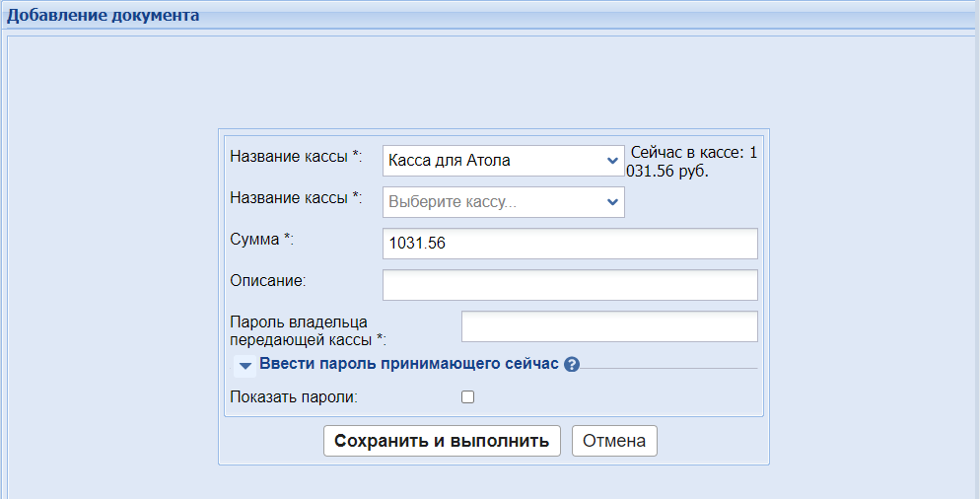The width and height of the screenshot is (980, 499).
Task: Toggle the 'Показать пароли' checkbox
Action: pos(468,397)
